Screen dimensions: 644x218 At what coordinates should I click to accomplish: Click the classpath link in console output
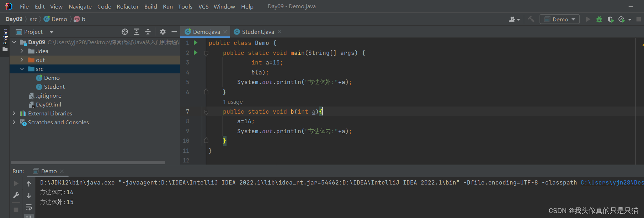(x=612, y=182)
